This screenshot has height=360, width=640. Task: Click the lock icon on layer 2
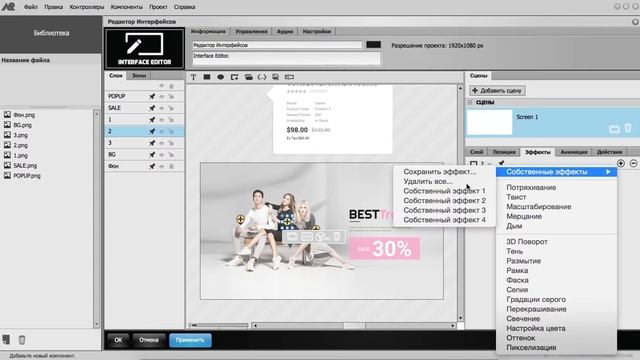(171, 131)
